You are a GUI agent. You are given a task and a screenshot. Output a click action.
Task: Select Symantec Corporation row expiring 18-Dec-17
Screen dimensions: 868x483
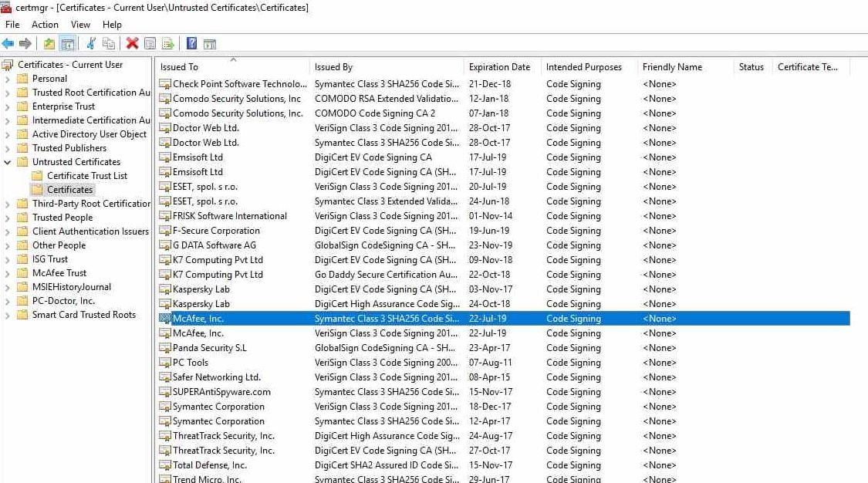tap(504, 407)
